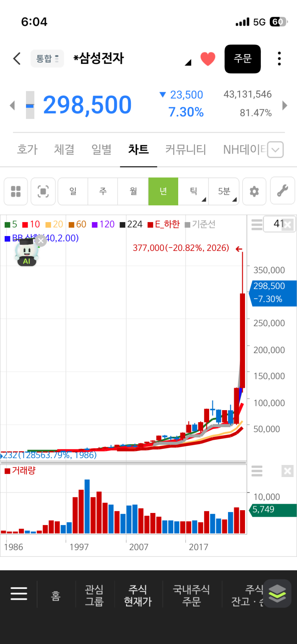Switch to the 일별 tab

pyautogui.click(x=101, y=149)
